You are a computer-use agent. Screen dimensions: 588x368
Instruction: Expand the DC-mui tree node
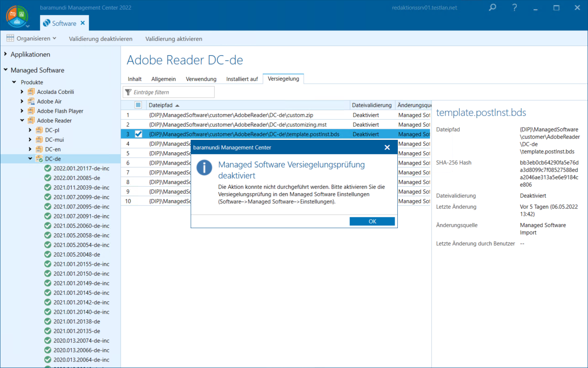pos(30,139)
